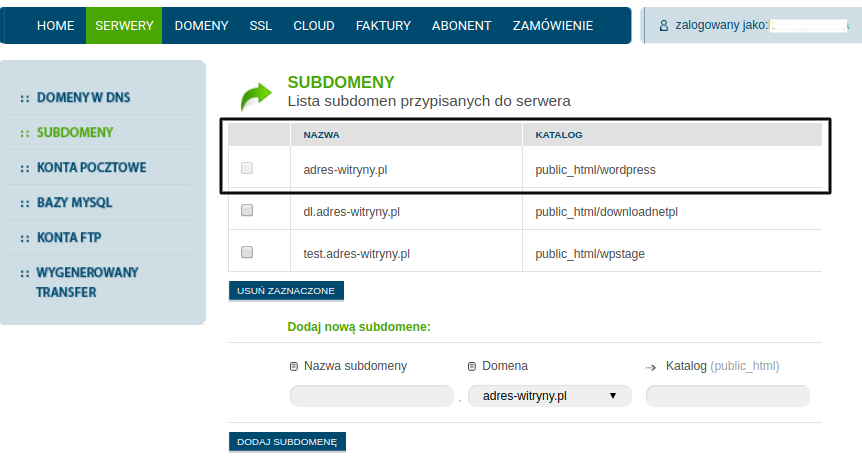Click the NAZWA column header
862x460 pixels.
[322, 135]
